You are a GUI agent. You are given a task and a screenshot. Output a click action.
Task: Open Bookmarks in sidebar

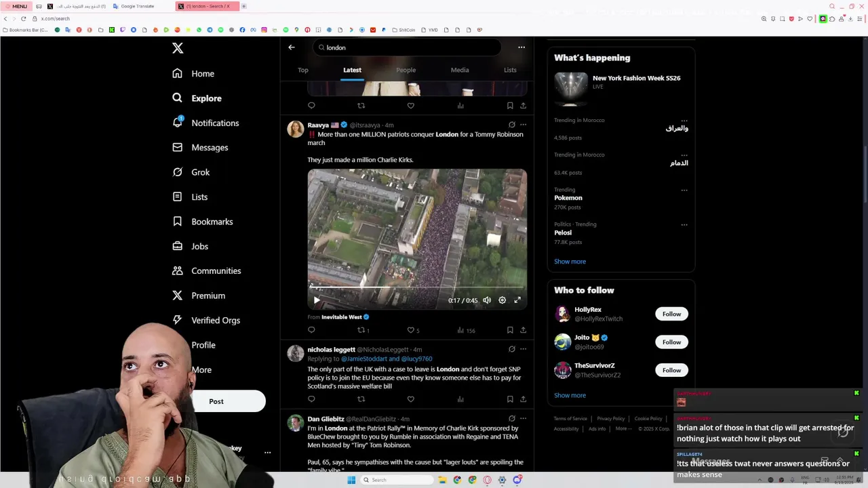(202, 222)
